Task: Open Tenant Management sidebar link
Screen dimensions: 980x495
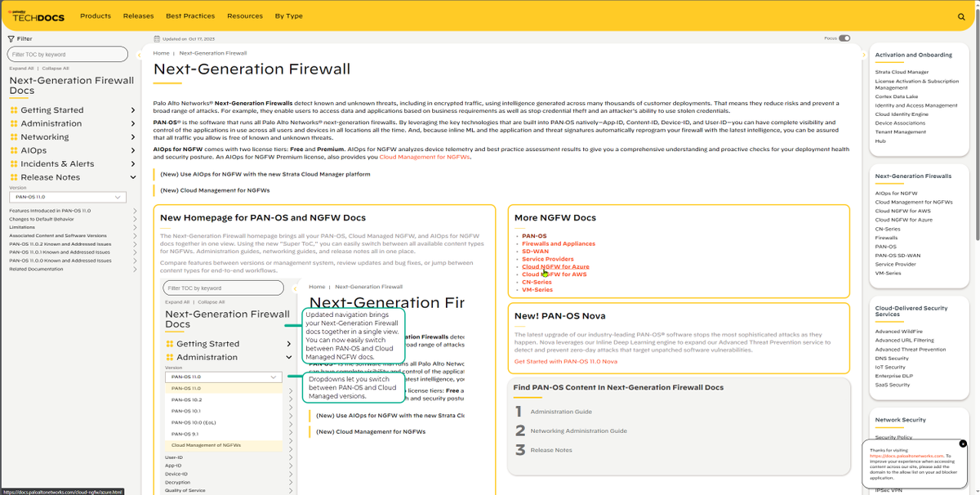Action: [x=901, y=132]
